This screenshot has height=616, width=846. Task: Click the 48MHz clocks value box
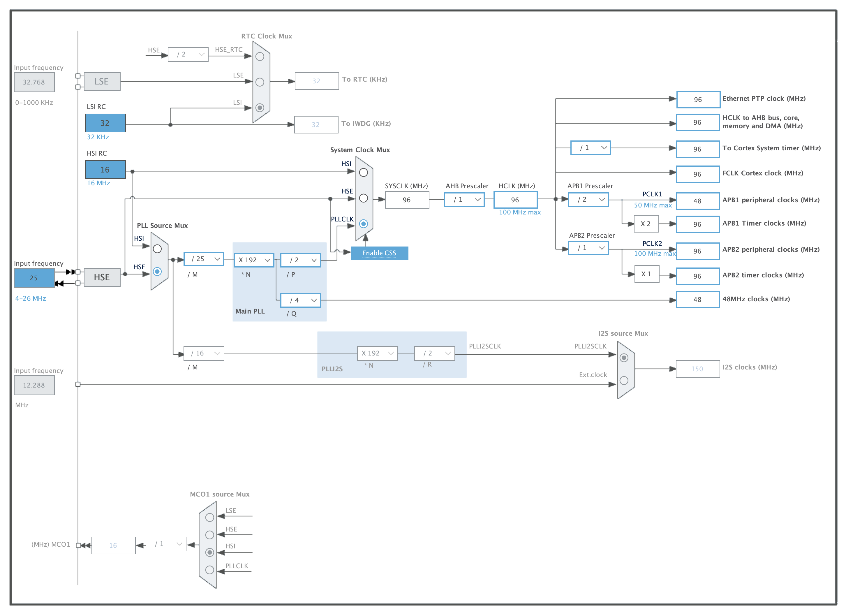pos(698,300)
